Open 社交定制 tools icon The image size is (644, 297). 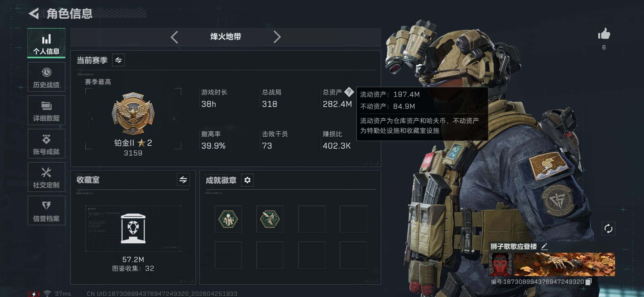coord(46,172)
